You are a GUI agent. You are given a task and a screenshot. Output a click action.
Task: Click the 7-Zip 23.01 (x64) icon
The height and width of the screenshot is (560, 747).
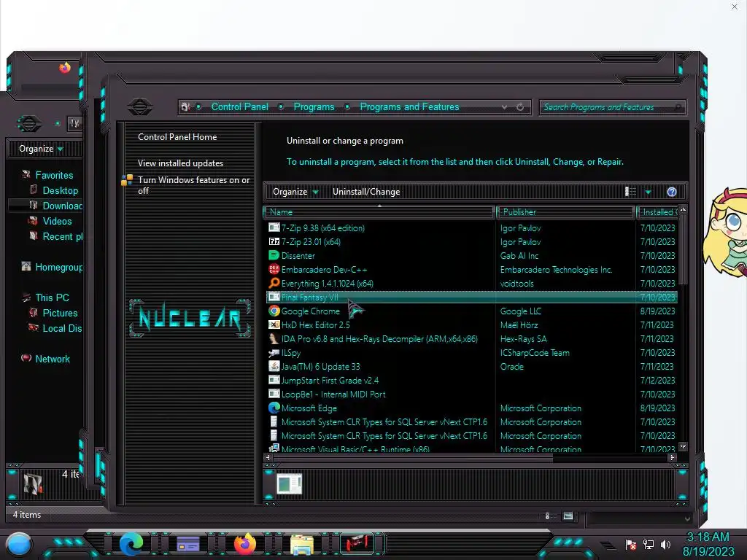click(x=274, y=241)
